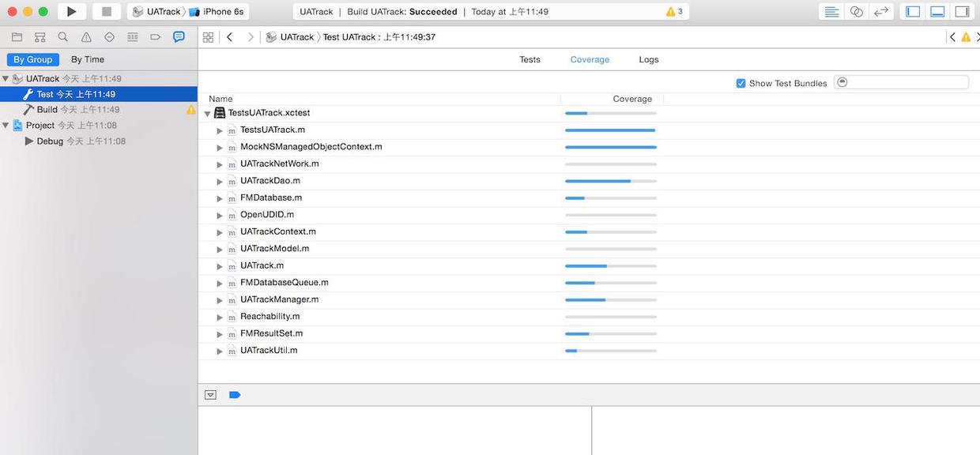Image resolution: width=980 pixels, height=455 pixels.
Task: Select the Report navigator speech-bubble icon
Action: click(179, 37)
